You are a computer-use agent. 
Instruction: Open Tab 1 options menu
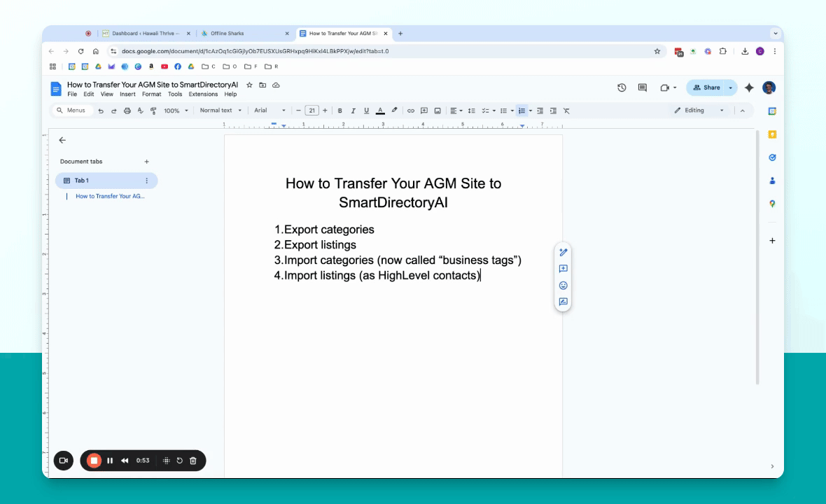click(x=146, y=181)
